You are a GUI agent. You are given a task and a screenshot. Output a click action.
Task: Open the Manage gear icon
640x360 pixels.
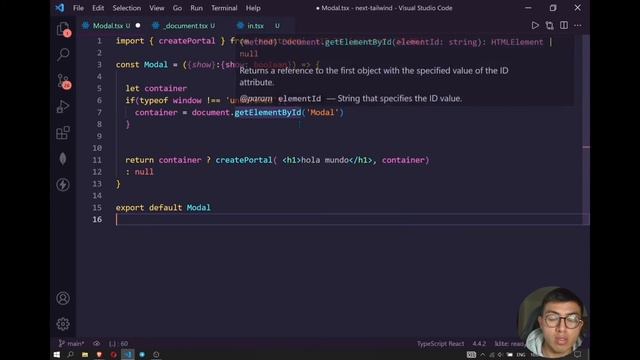pos(63,324)
